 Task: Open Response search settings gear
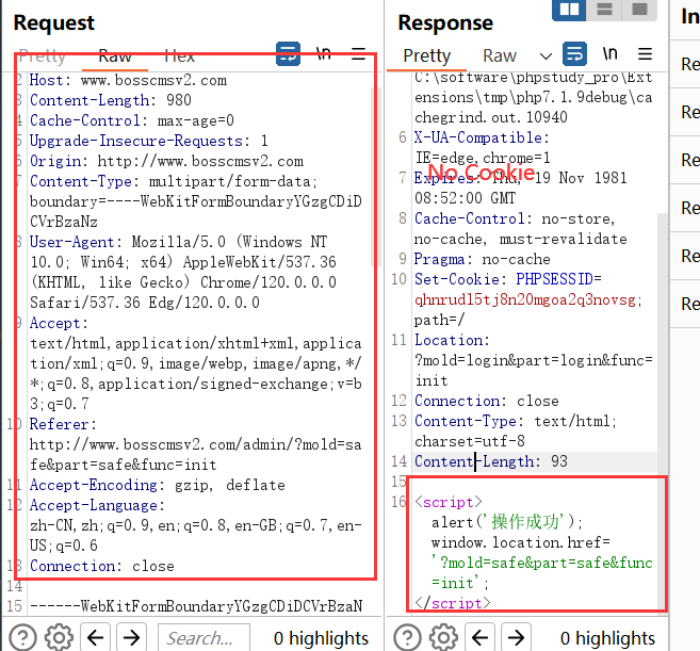tap(443, 637)
